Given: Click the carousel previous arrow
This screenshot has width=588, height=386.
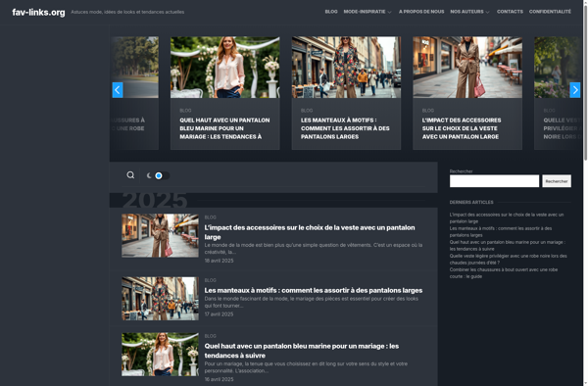Looking at the screenshot, I should (118, 90).
